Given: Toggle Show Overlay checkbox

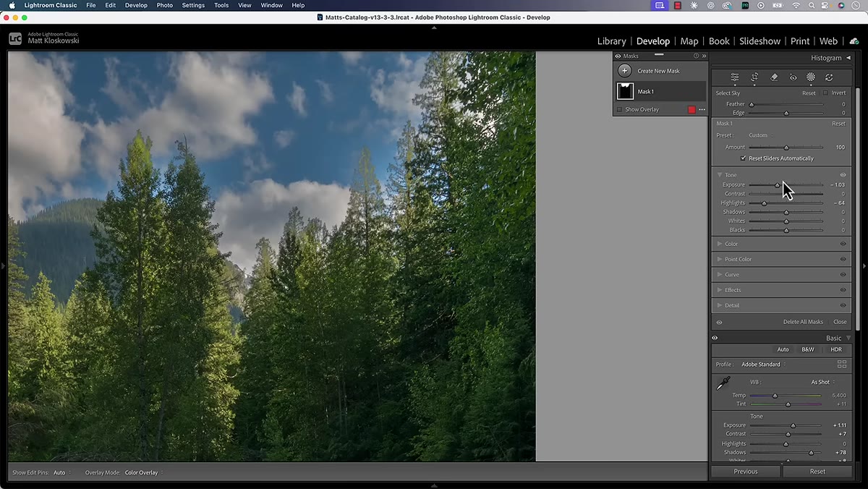Looking at the screenshot, I should [619, 110].
